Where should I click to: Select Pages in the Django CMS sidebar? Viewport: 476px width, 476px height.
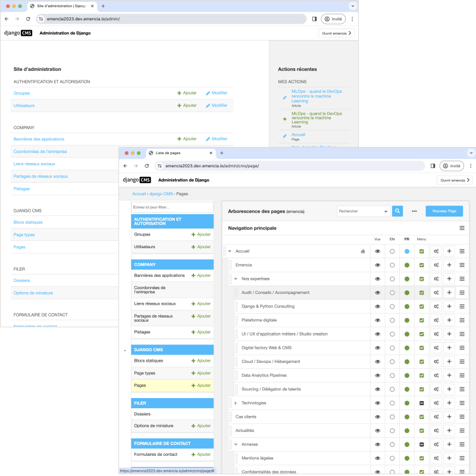[x=140, y=385]
